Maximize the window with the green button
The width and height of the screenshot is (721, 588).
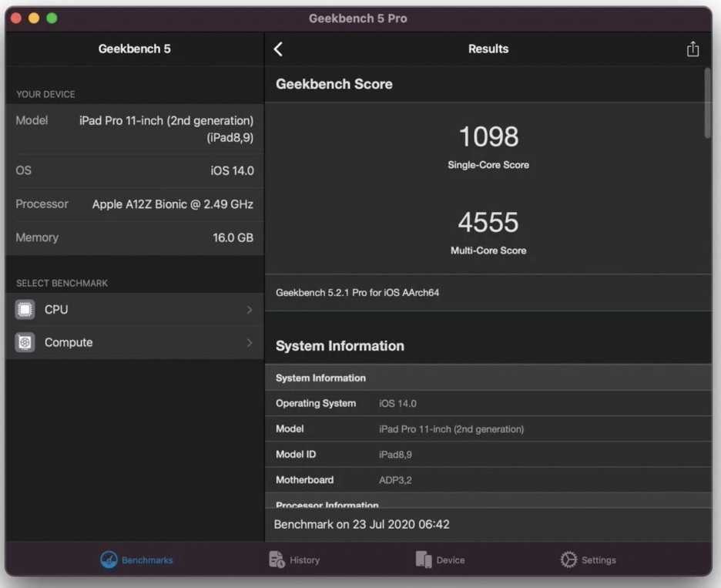click(x=52, y=18)
